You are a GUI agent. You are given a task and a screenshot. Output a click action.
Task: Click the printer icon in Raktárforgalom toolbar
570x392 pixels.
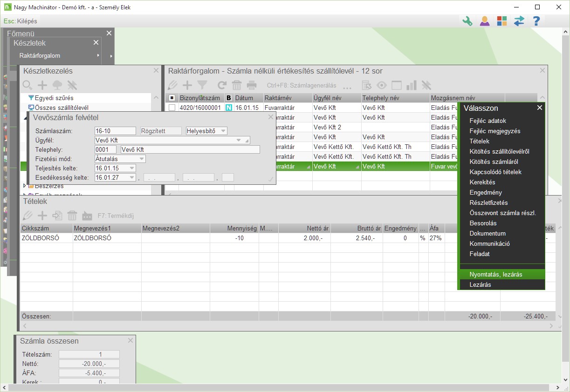point(252,85)
